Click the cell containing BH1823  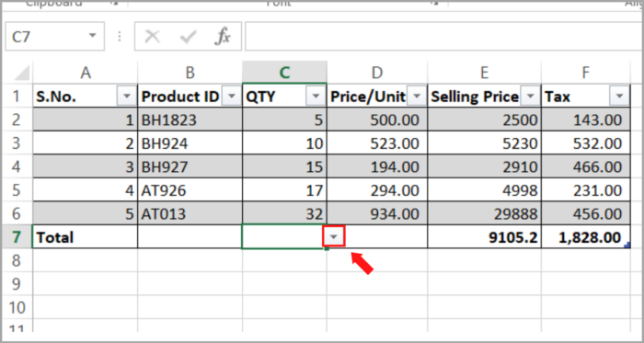pos(190,120)
